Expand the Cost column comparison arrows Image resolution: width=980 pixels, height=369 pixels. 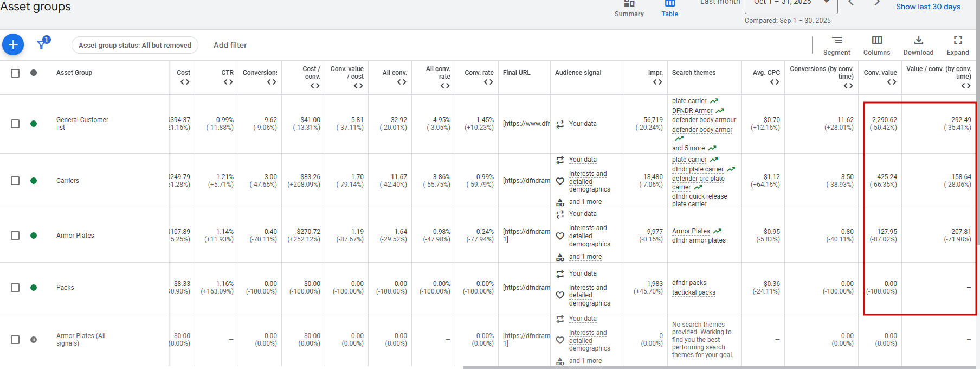tap(185, 82)
